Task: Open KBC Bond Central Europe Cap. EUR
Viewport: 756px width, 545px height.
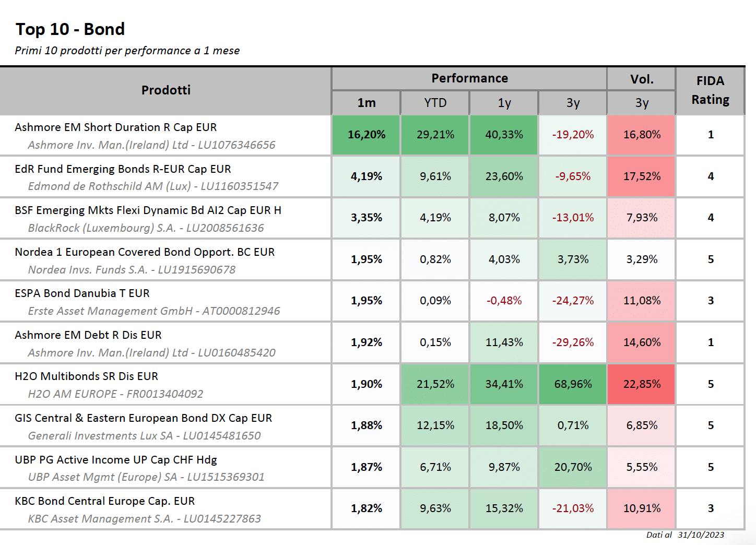Action: coord(104,501)
